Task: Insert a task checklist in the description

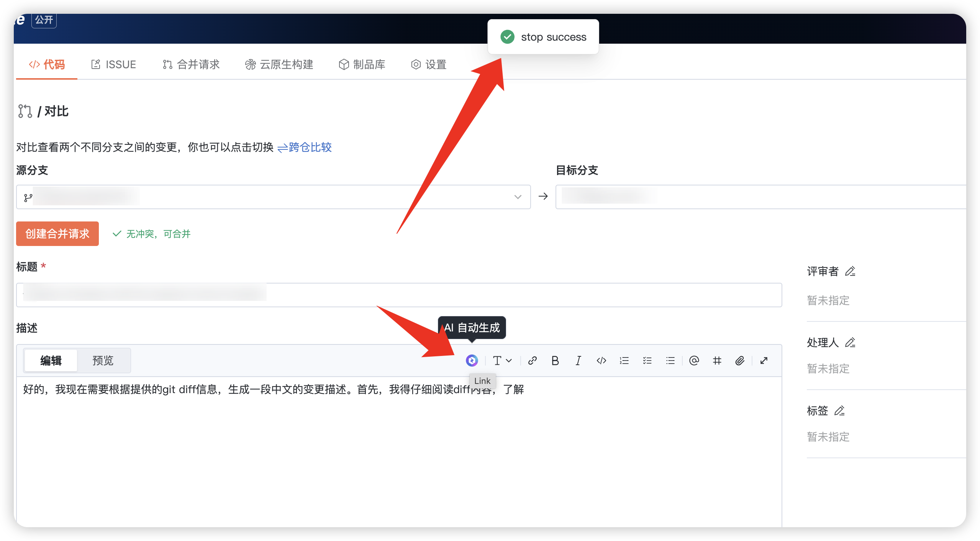Action: click(x=647, y=361)
